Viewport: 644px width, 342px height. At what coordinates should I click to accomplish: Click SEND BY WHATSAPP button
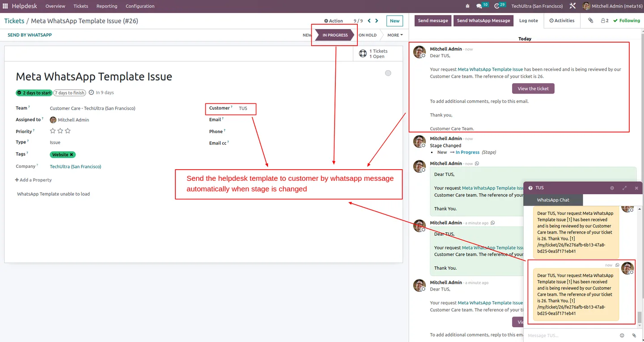point(30,35)
